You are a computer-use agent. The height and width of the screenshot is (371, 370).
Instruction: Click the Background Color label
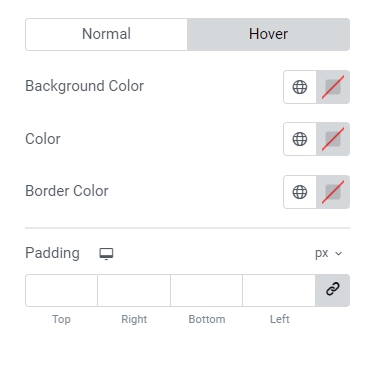pos(85,86)
